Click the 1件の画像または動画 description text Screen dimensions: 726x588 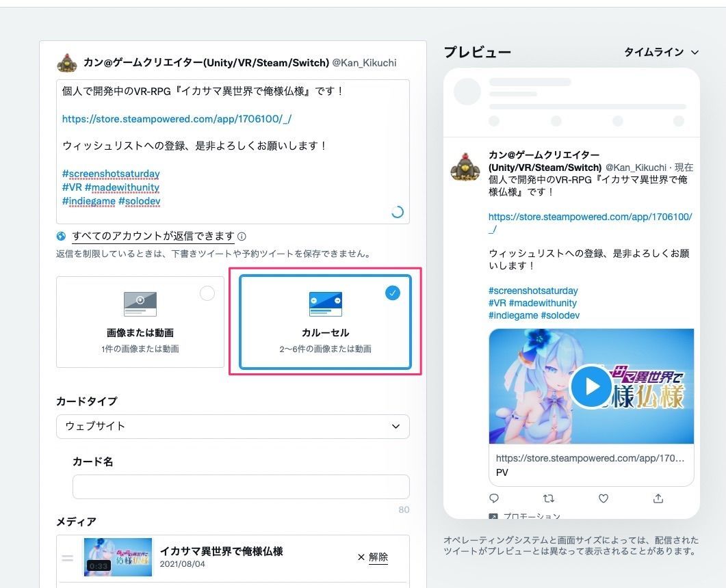click(140, 349)
